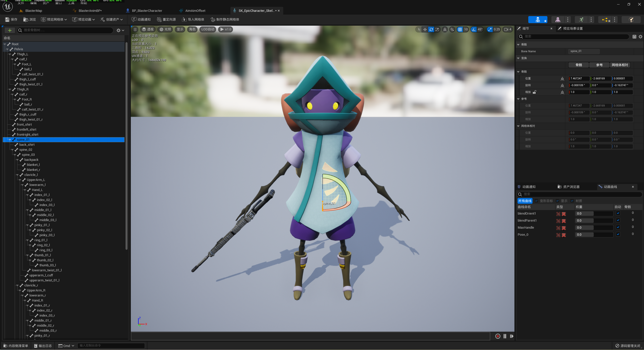Collapse the Mesh Relative (网格体相对) section
This screenshot has width=644, height=350.
tap(518, 126)
